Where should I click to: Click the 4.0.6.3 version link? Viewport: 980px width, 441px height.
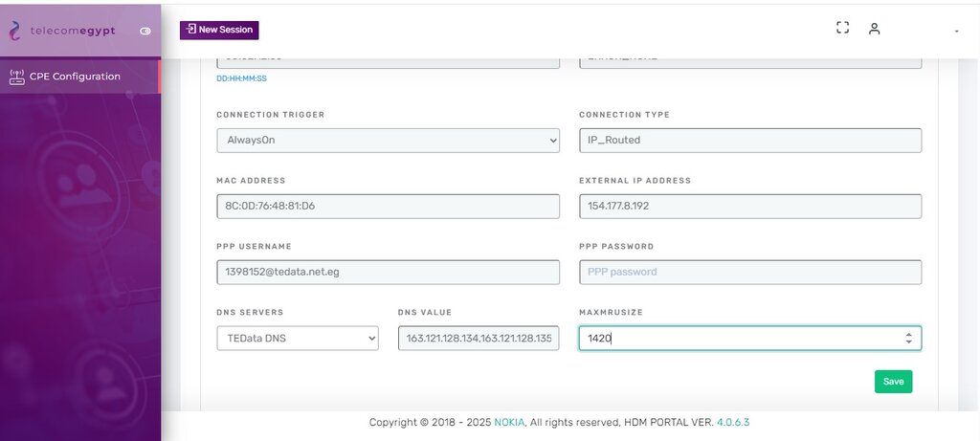click(732, 422)
